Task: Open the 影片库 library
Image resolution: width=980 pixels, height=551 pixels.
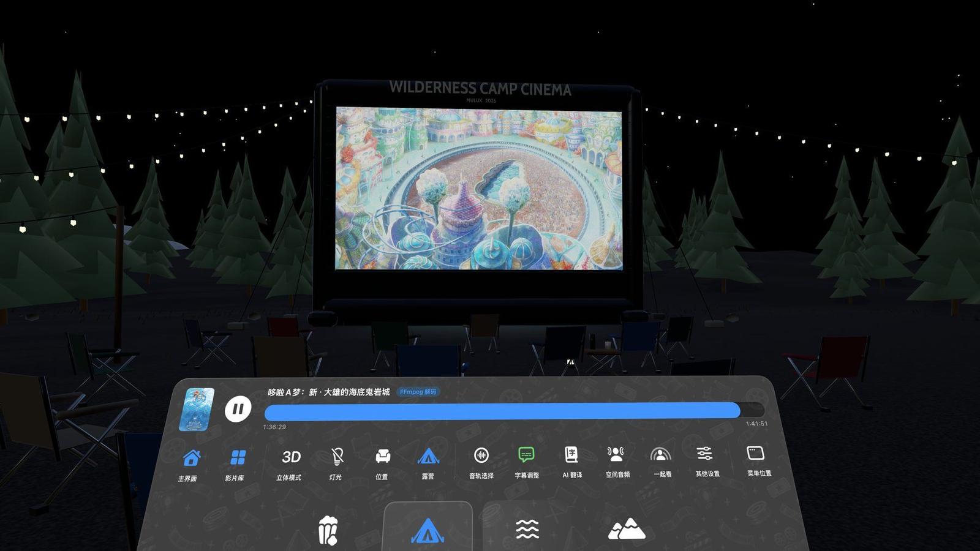Action: click(236, 465)
